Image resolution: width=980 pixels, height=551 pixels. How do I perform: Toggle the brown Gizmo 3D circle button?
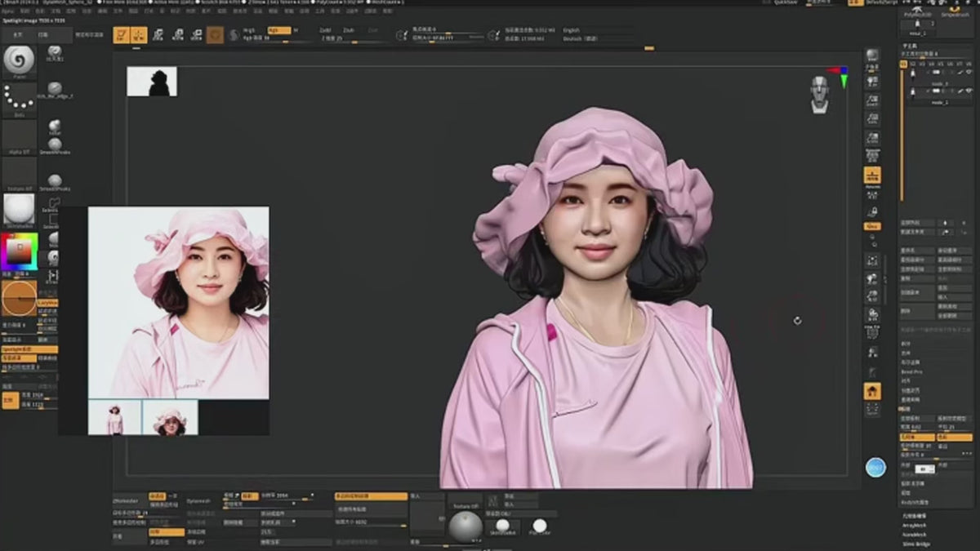(x=216, y=34)
